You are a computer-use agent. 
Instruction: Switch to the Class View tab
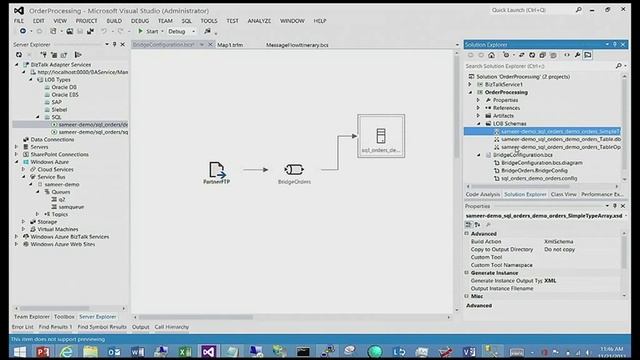564,194
